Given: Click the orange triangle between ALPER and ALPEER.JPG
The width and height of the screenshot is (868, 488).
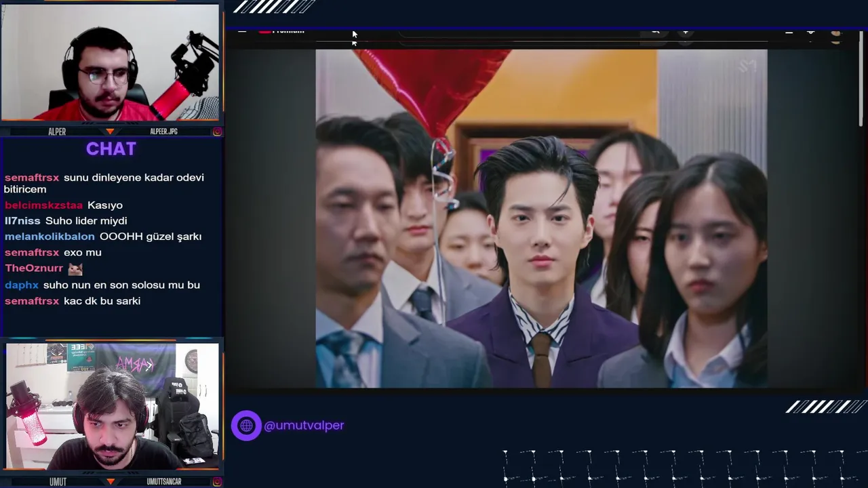Looking at the screenshot, I should click(110, 131).
